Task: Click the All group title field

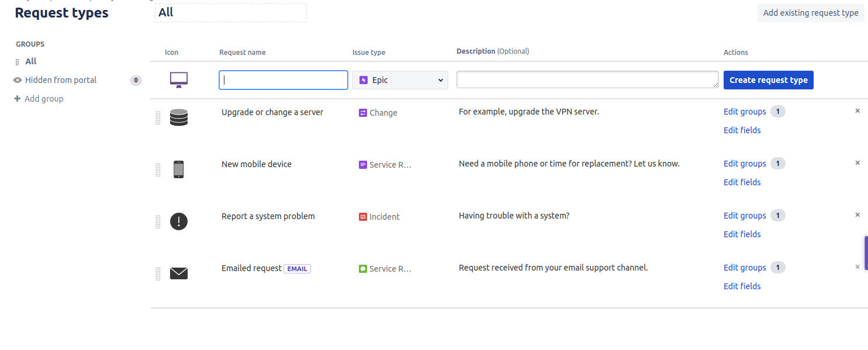Action: [x=230, y=13]
